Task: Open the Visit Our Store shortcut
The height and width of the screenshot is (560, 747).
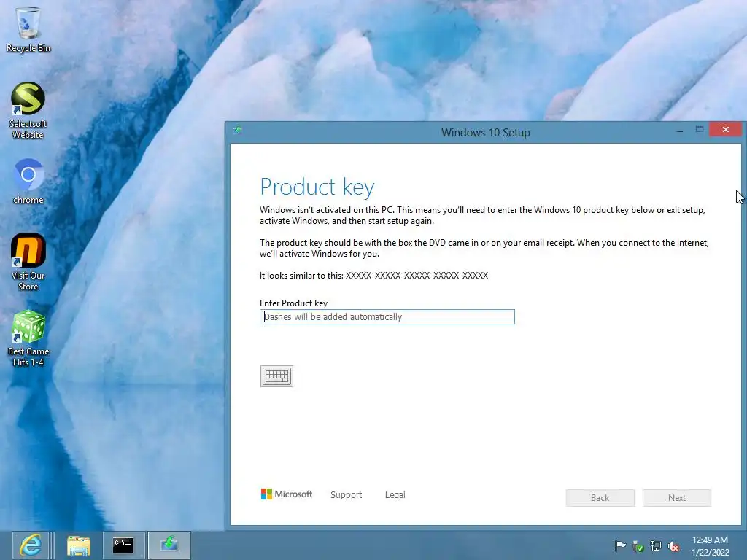Action: [x=28, y=262]
